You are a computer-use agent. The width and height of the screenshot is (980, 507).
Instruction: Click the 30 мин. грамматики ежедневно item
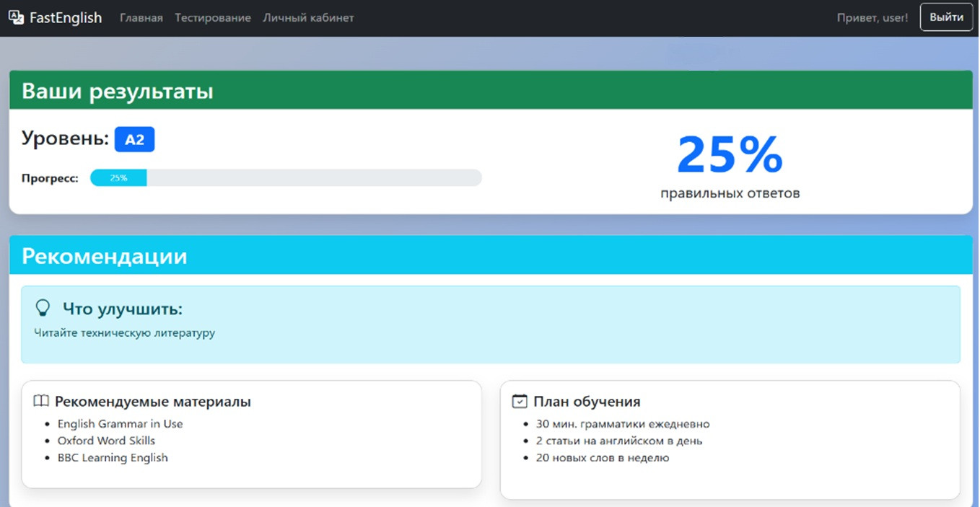622,424
